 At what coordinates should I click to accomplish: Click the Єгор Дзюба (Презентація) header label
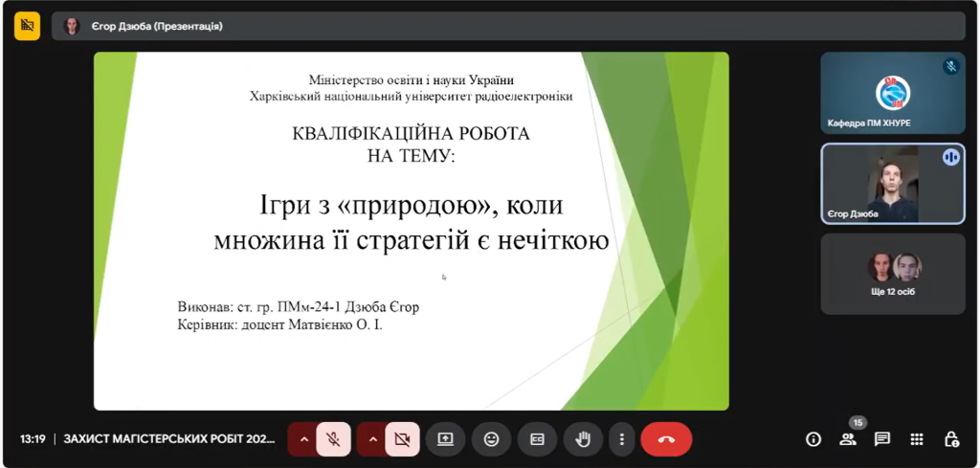[x=163, y=27]
